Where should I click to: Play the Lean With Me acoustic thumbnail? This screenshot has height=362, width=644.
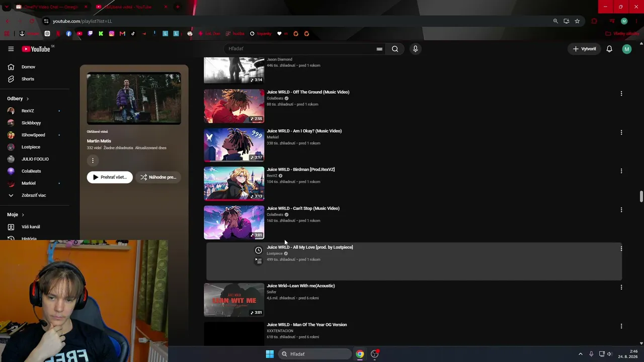[234, 300]
